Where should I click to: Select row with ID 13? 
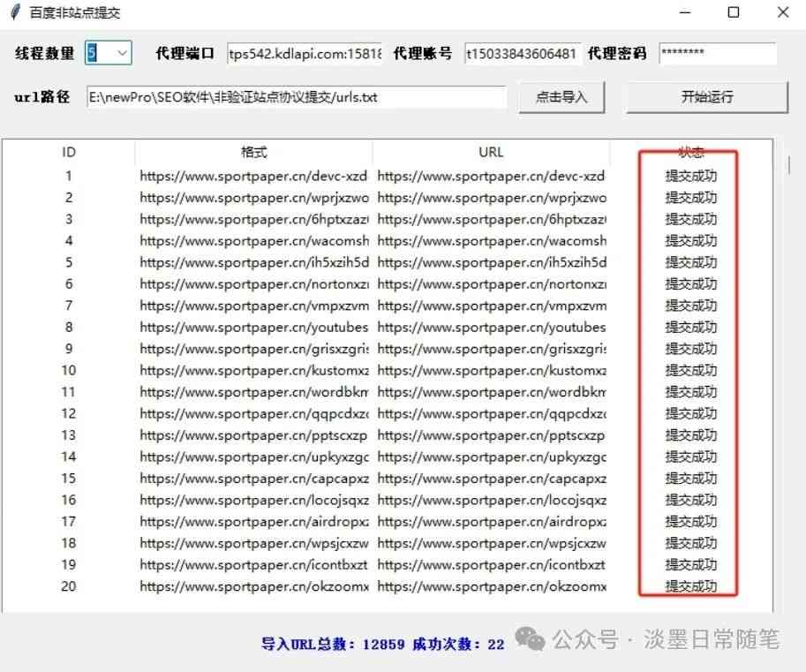[x=387, y=435]
